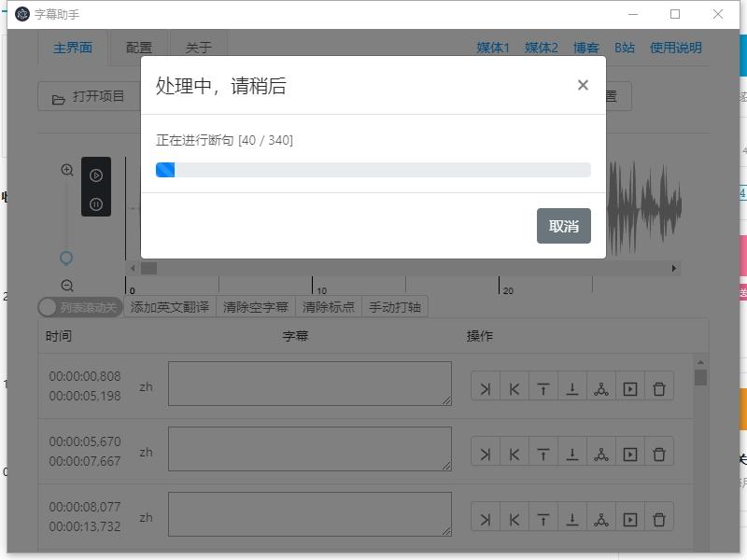Click the merge-down icon in the second row
Screen dimensions: 747x560
tap(572, 454)
